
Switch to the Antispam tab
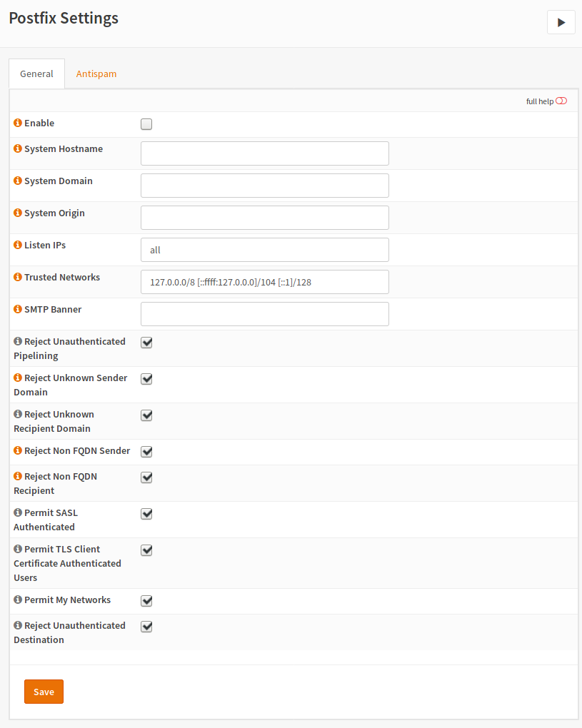coord(96,74)
